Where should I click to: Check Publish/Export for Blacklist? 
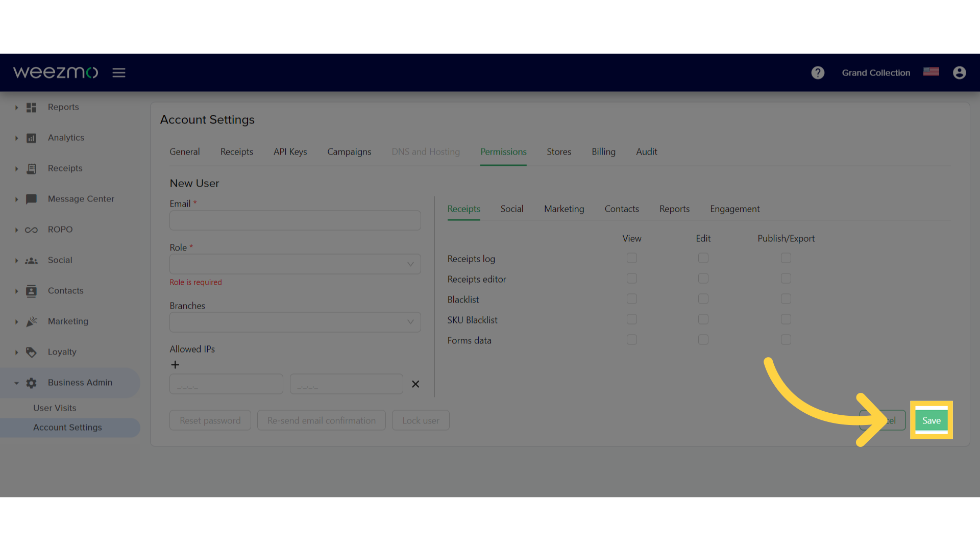click(x=786, y=299)
